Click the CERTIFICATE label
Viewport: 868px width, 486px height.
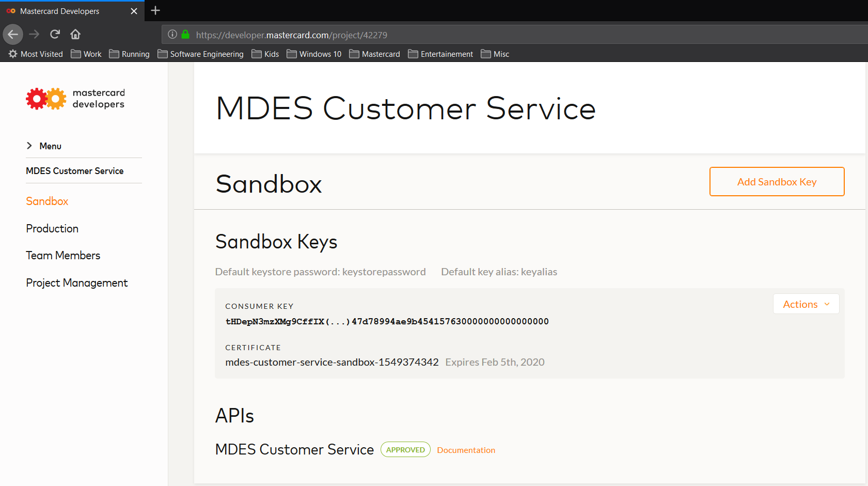tap(253, 348)
